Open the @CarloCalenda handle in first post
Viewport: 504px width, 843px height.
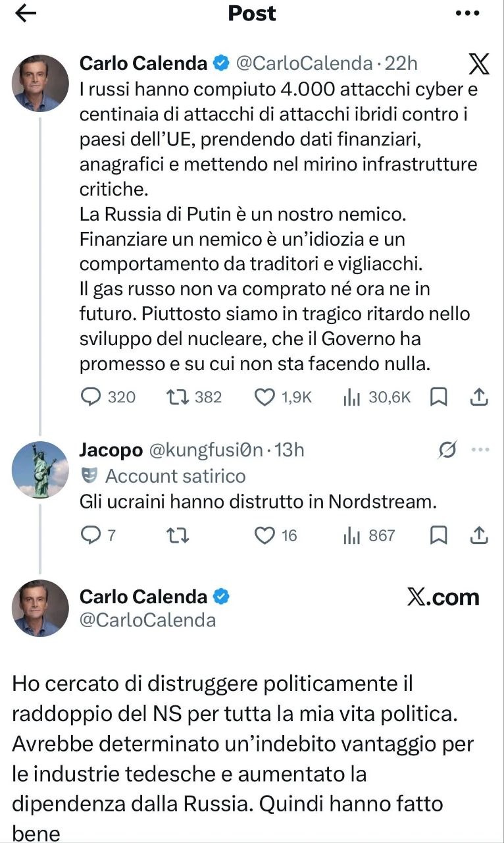[x=303, y=63]
